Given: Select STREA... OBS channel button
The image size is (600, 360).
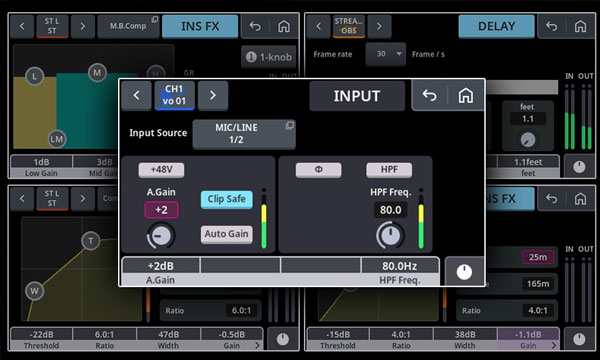Looking at the screenshot, I should tap(349, 26).
